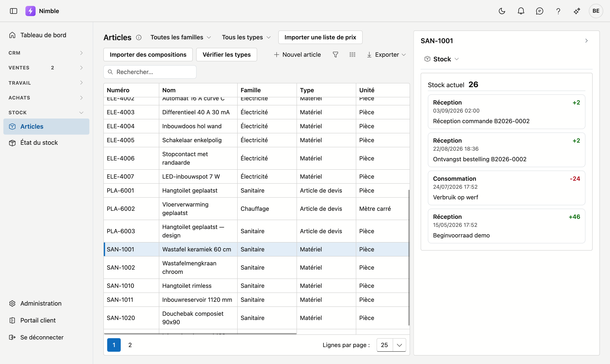The height and width of the screenshot is (364, 610).
Task: Open État du stock page
Action: pyautogui.click(x=46, y=142)
